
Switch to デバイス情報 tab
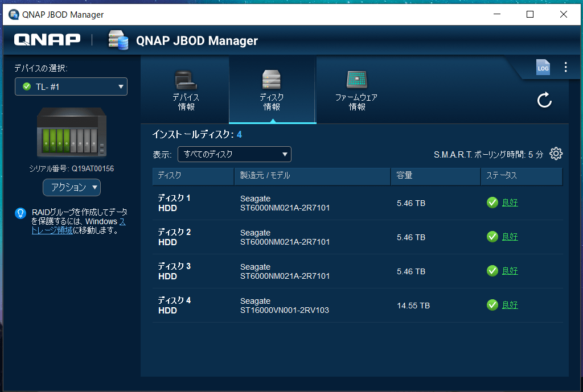tap(185, 90)
